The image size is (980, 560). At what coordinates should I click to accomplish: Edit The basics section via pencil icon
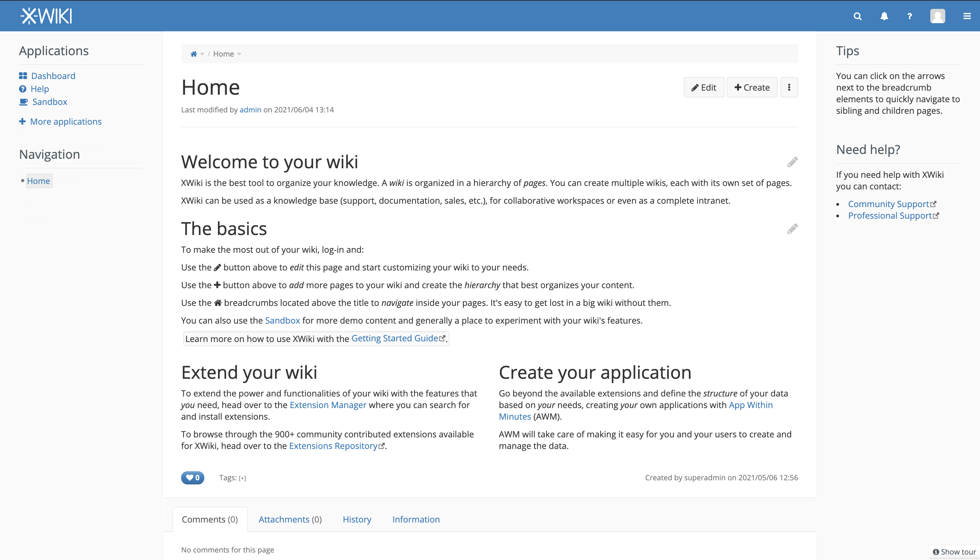pyautogui.click(x=792, y=229)
